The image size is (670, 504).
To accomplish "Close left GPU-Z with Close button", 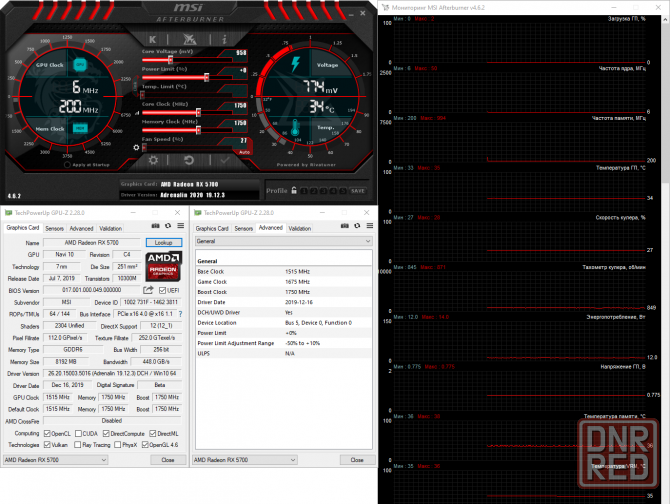I will [x=168, y=460].
